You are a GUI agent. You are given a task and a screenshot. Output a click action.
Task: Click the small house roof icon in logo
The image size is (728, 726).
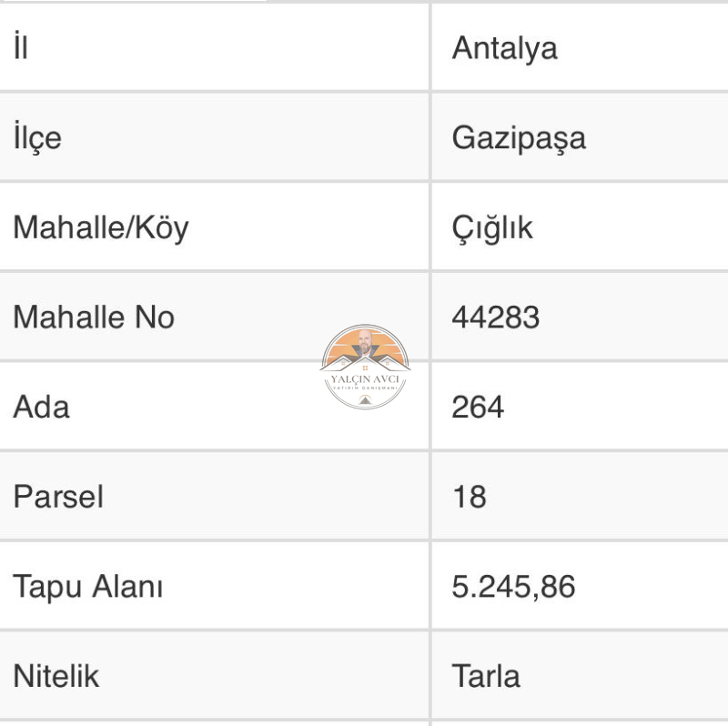tap(365, 399)
